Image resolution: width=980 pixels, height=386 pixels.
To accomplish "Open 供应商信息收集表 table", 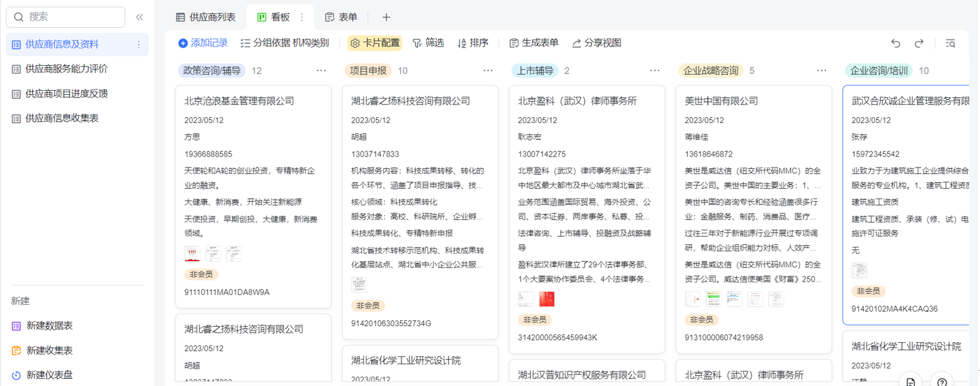I will pyautogui.click(x=62, y=118).
